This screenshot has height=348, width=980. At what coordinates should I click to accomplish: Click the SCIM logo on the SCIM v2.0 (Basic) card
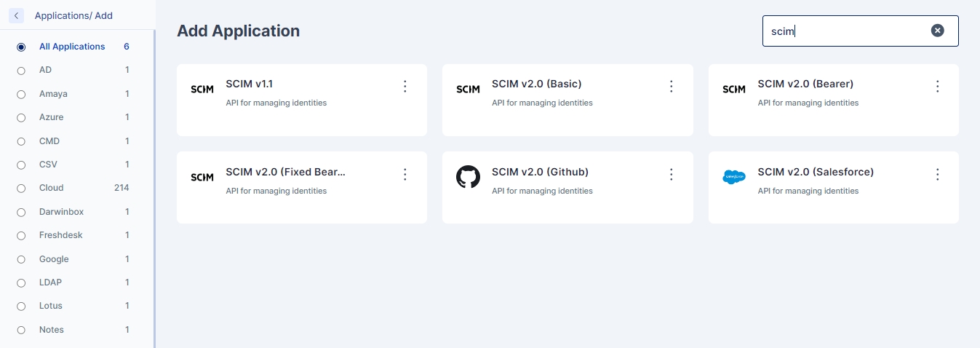coord(468,89)
